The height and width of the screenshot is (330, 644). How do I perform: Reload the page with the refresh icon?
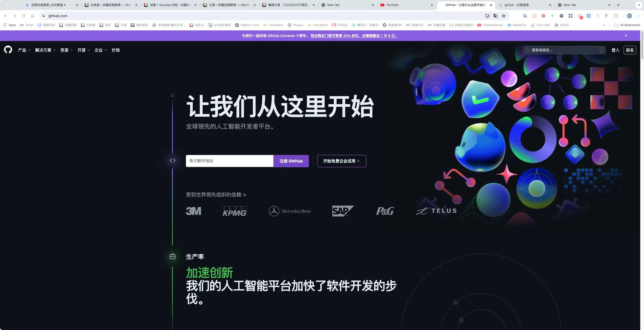(x=24, y=16)
